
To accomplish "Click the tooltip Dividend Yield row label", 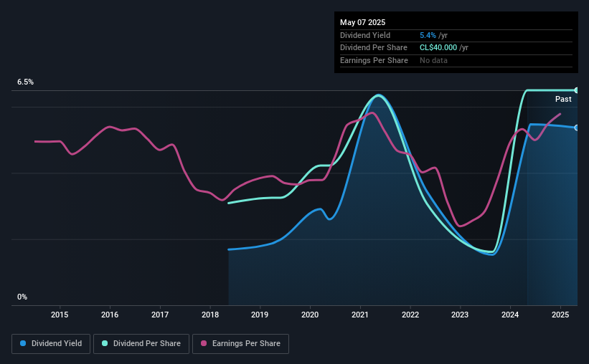I will [x=365, y=35].
